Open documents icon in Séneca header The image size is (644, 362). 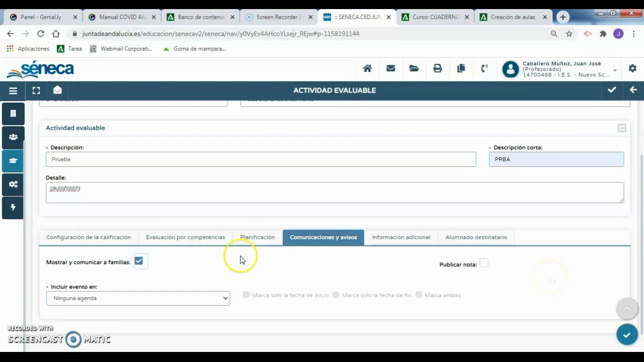[461, 68]
